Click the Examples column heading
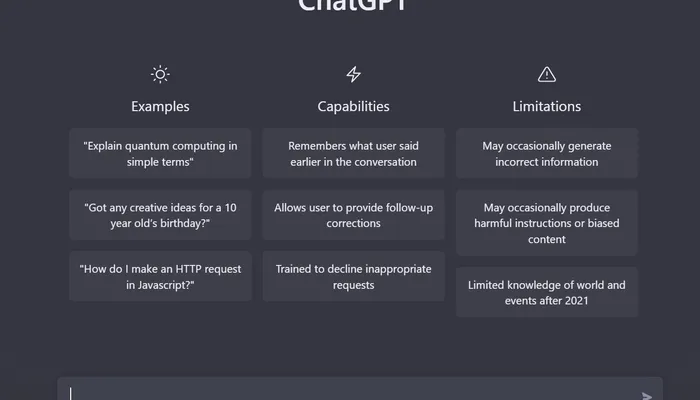 160,106
